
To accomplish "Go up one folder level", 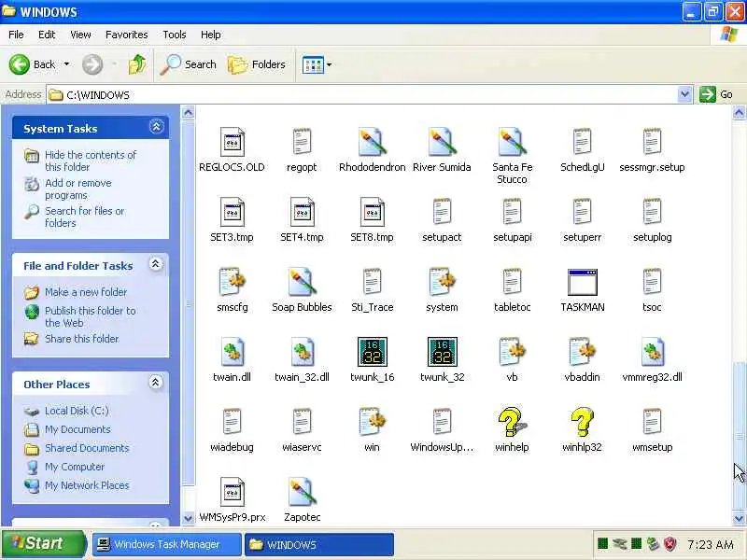I will pyautogui.click(x=137, y=64).
